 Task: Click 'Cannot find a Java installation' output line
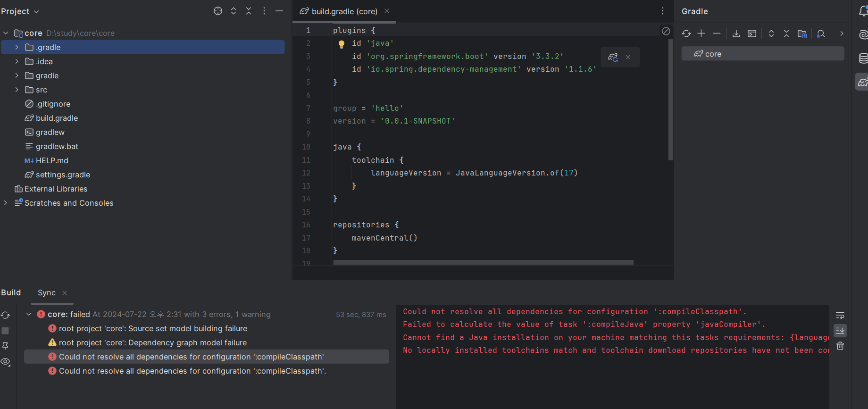pos(616,337)
